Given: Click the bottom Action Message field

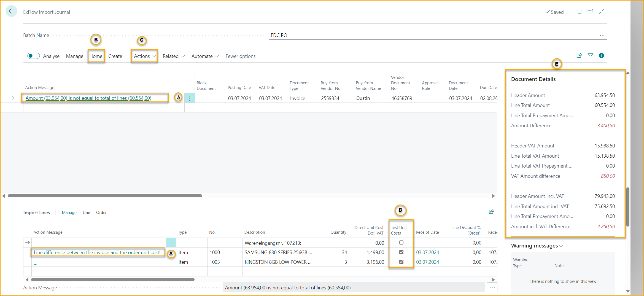Looking at the screenshot, I should [x=354, y=287].
